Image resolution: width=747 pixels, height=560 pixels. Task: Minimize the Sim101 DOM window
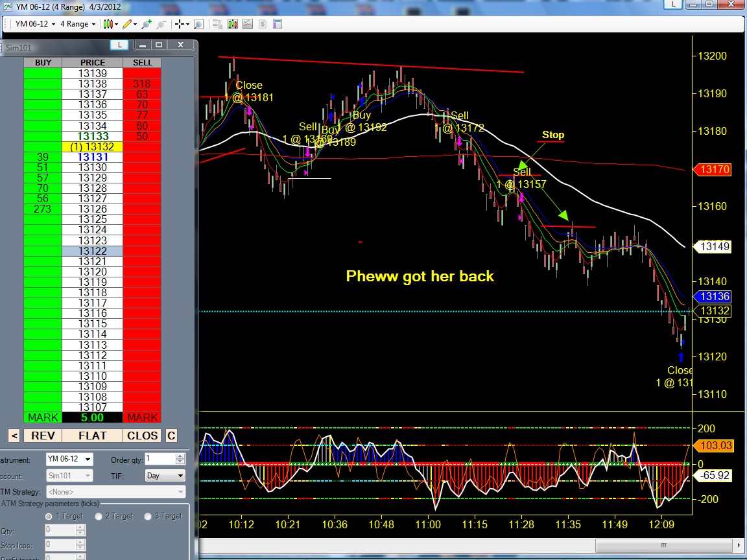point(143,45)
